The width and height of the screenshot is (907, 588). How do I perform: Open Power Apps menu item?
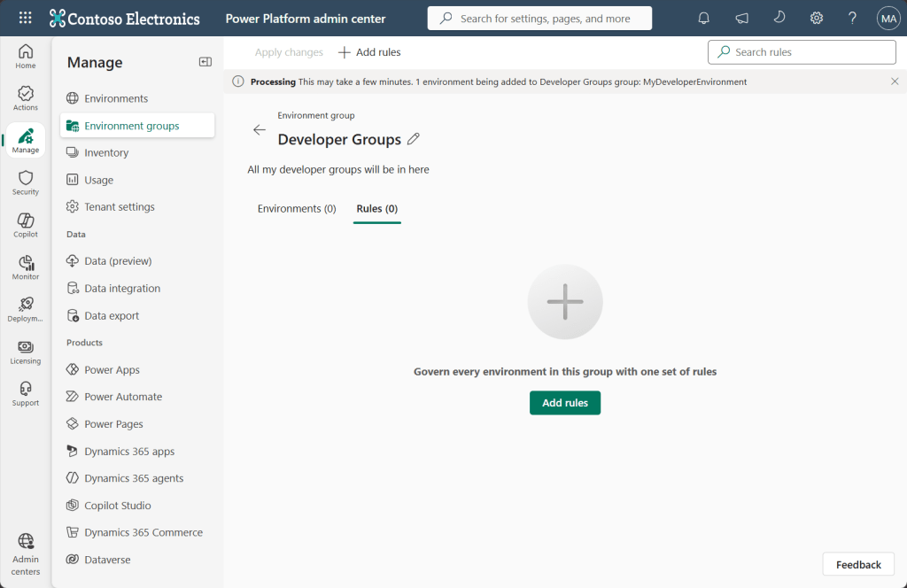coord(137,369)
